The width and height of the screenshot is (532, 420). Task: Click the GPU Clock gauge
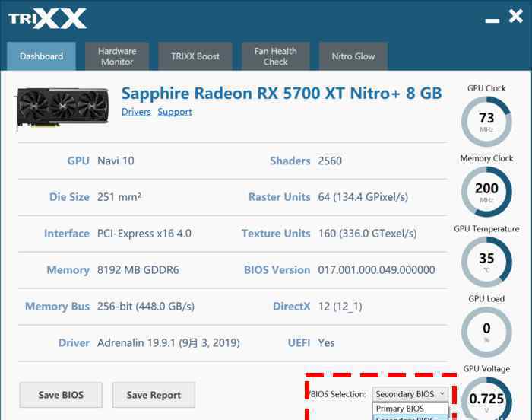[486, 121]
